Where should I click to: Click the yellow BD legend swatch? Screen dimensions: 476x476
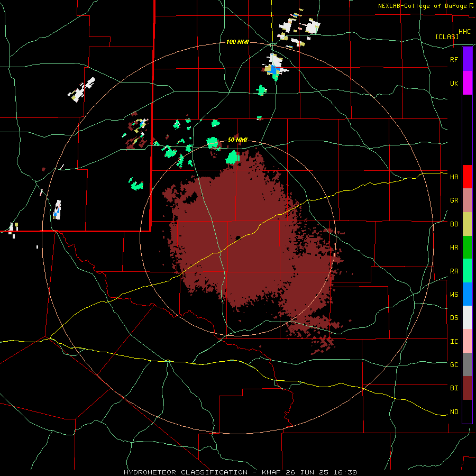(467, 224)
